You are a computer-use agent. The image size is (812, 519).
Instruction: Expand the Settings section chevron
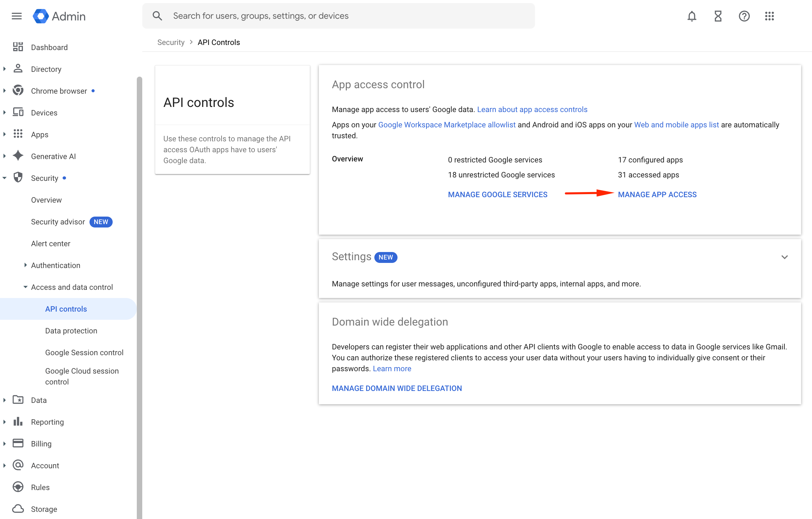tap(785, 257)
